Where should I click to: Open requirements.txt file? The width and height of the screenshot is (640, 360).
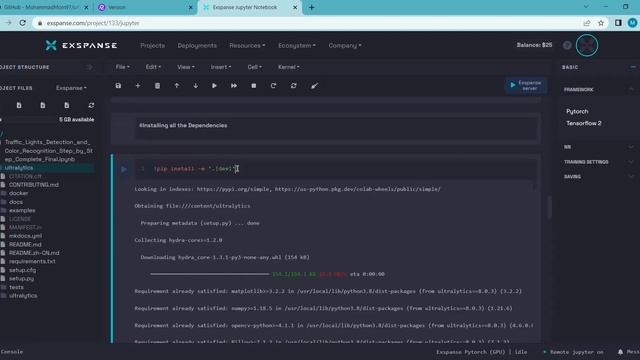coord(32,261)
